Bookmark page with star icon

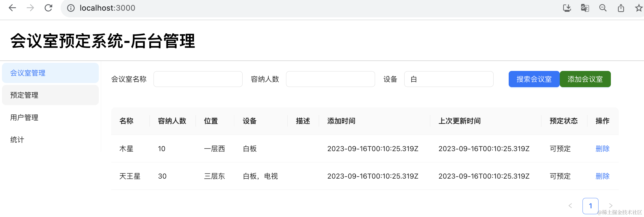click(639, 8)
